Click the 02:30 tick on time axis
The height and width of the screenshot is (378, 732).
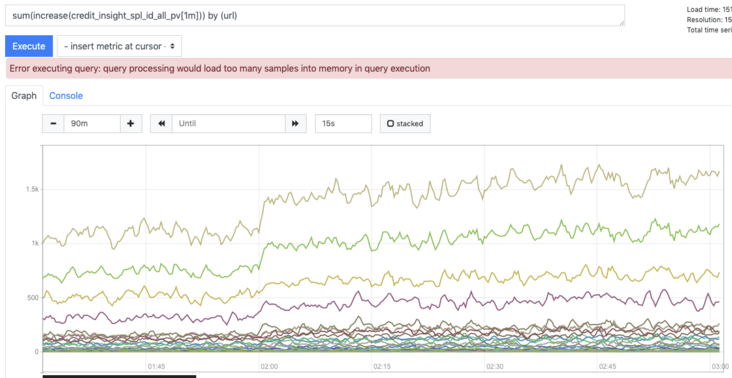click(495, 367)
